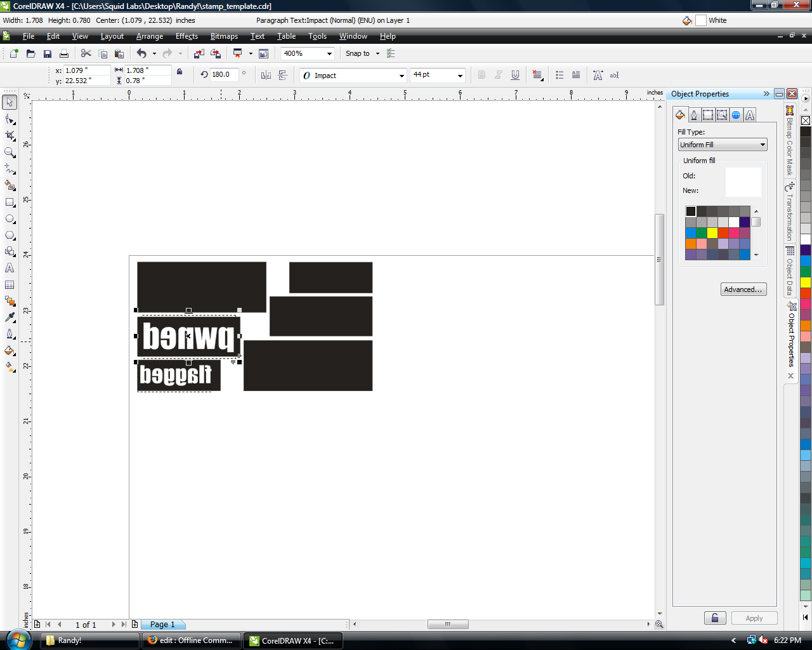This screenshot has height=650, width=812.
Task: Choose the no-color X swatch in palette
Action: [x=805, y=120]
